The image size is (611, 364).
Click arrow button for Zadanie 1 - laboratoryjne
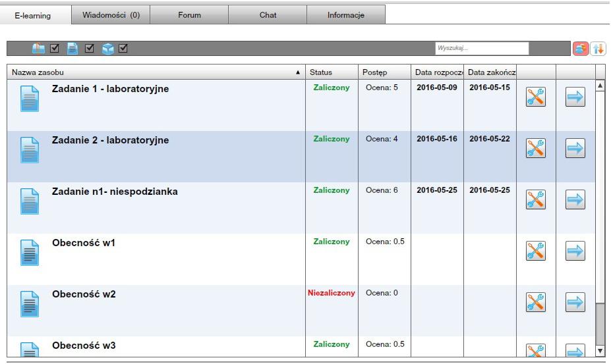click(575, 97)
